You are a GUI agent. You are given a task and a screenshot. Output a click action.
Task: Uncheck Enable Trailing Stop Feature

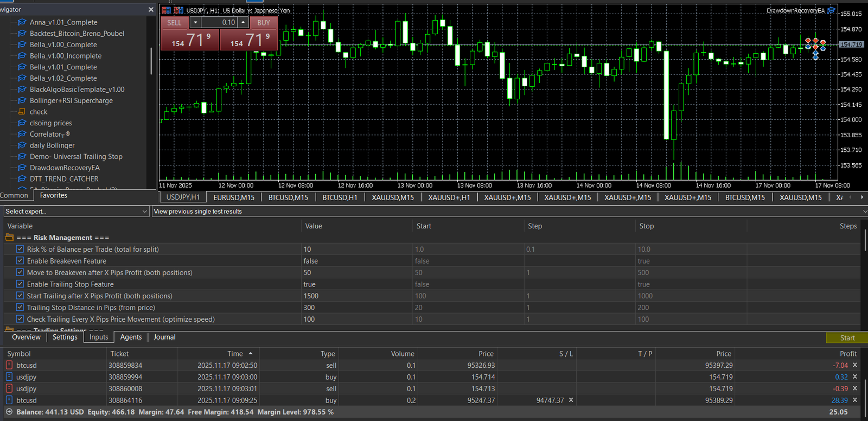(x=20, y=284)
